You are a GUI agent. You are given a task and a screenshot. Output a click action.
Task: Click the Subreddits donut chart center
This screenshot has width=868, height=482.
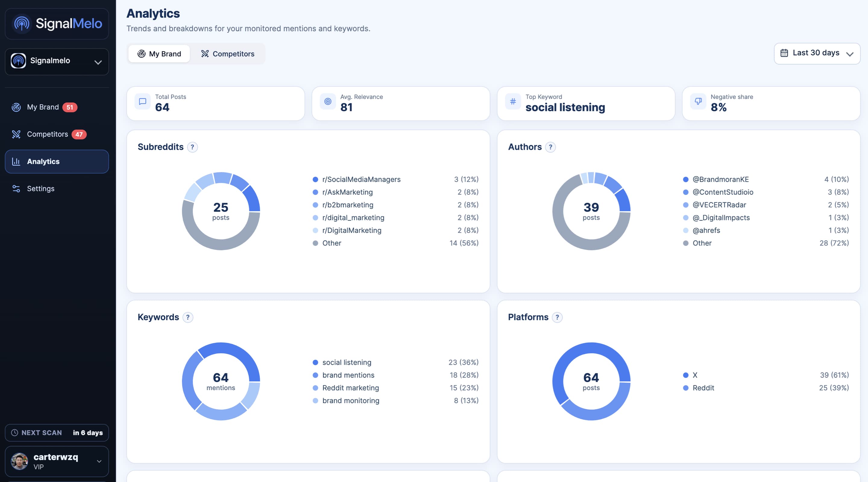pyautogui.click(x=221, y=211)
